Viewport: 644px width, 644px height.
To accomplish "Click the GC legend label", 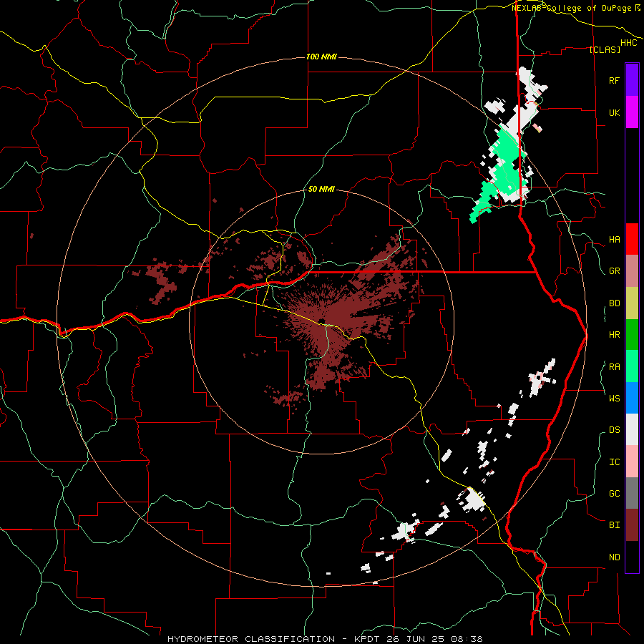I will [x=614, y=493].
